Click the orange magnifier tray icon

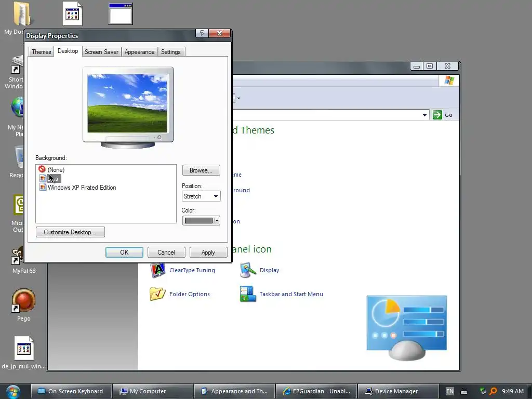(x=494, y=391)
